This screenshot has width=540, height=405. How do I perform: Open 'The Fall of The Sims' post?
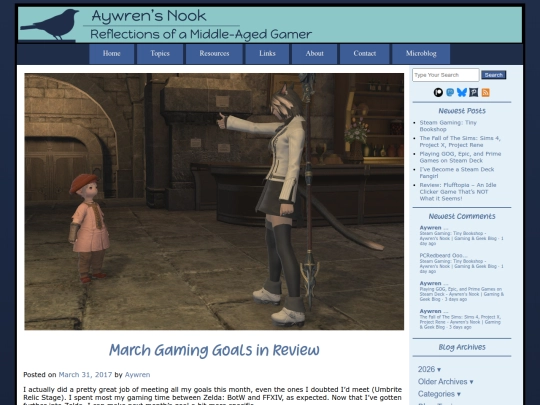[x=460, y=142]
